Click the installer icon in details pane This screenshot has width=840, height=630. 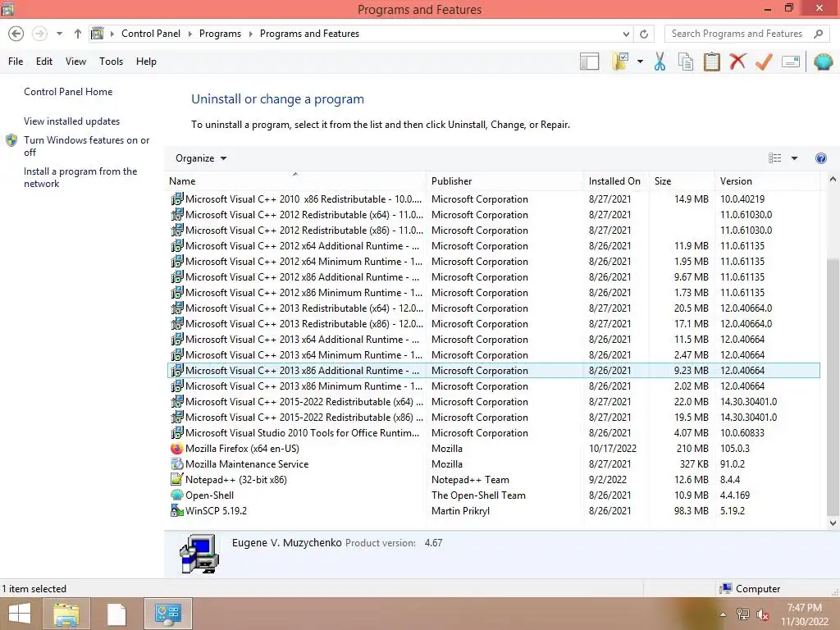point(199,554)
